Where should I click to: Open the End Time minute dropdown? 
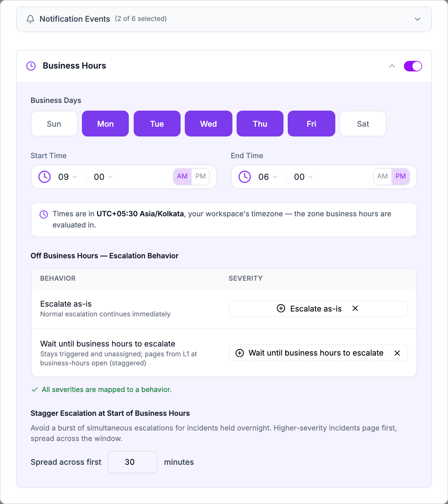[303, 177]
